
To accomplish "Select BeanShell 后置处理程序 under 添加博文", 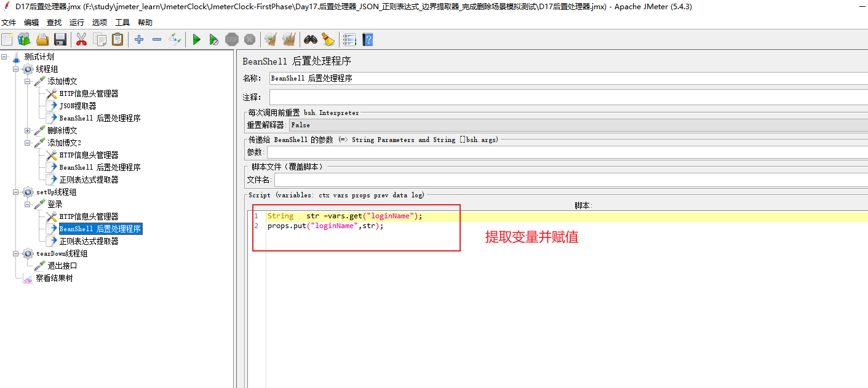I will point(100,118).
